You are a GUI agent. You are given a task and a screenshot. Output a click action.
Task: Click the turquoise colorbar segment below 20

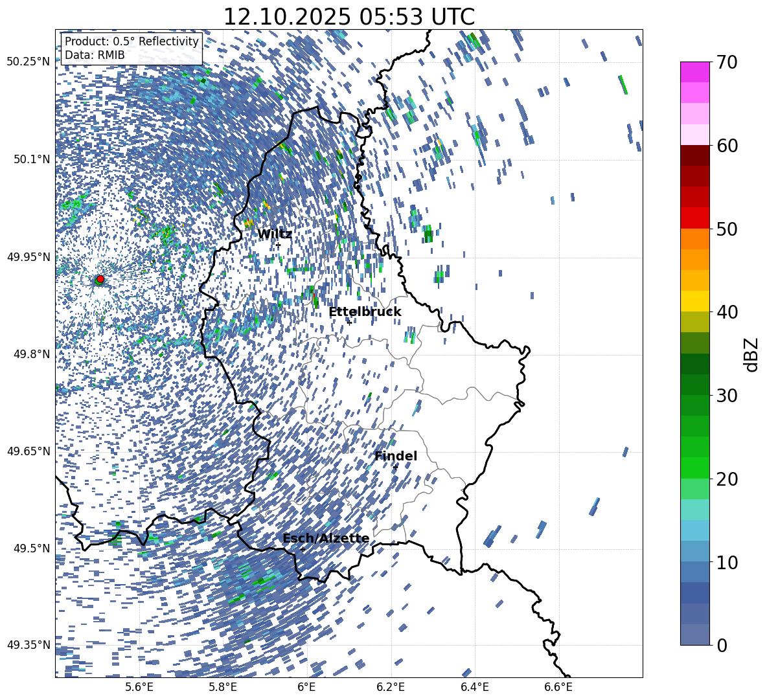[694, 510]
